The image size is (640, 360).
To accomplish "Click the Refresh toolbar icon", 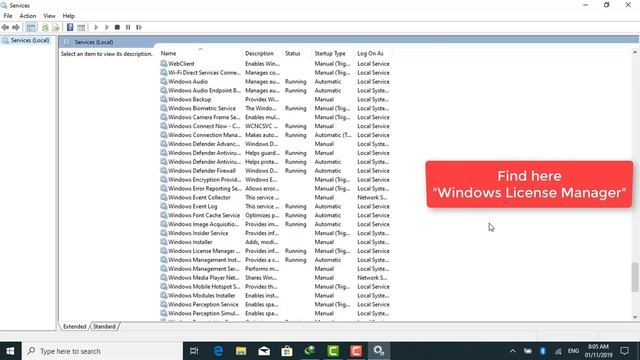I will point(45,27).
